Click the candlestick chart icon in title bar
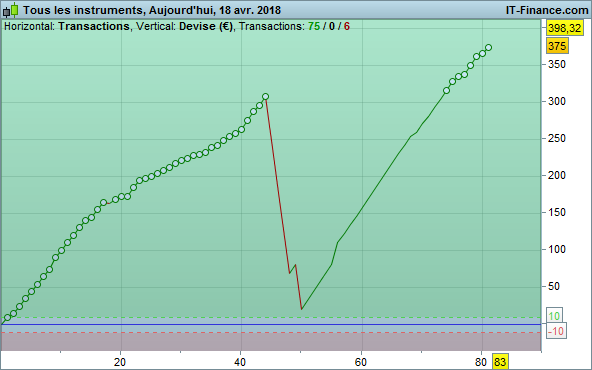 pos(11,10)
